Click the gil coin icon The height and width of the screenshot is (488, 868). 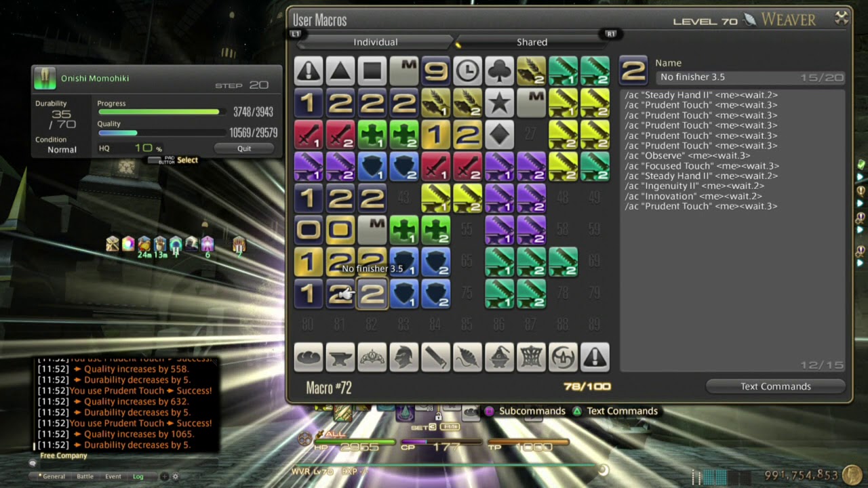[852, 474]
